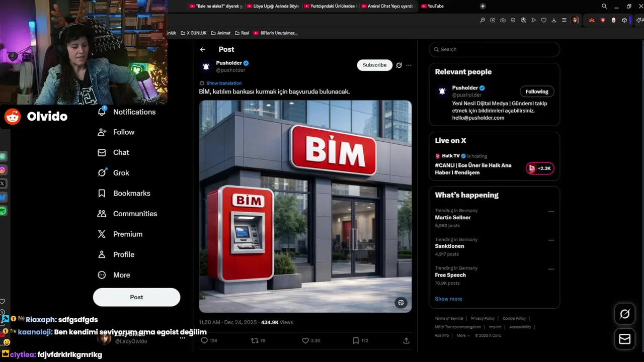Click the floating Grok button
644x362 pixels.
pos(625,314)
